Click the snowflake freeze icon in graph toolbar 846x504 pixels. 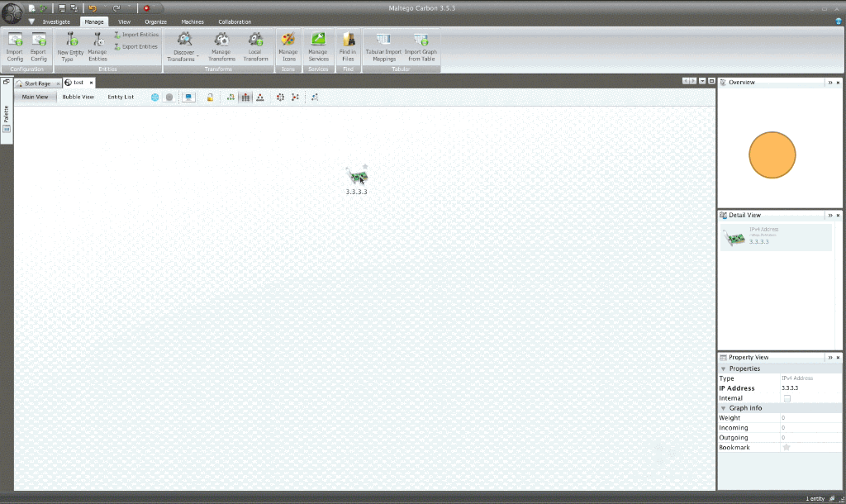click(x=154, y=97)
